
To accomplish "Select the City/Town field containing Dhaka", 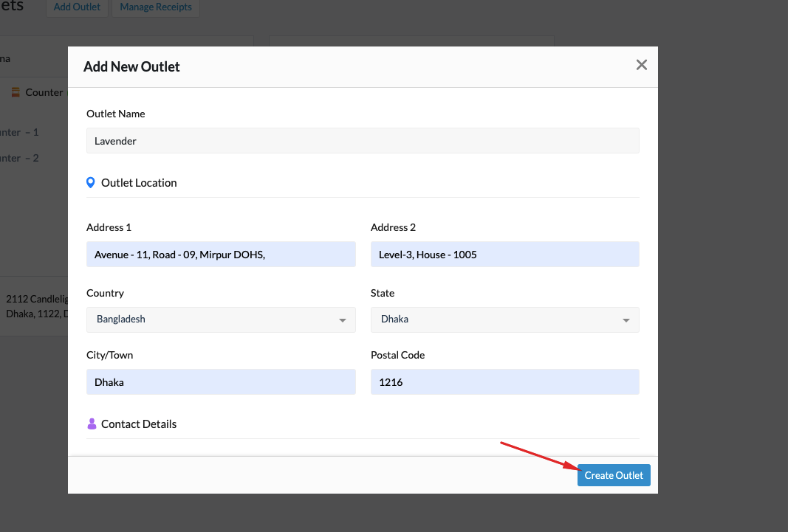I will click(220, 381).
